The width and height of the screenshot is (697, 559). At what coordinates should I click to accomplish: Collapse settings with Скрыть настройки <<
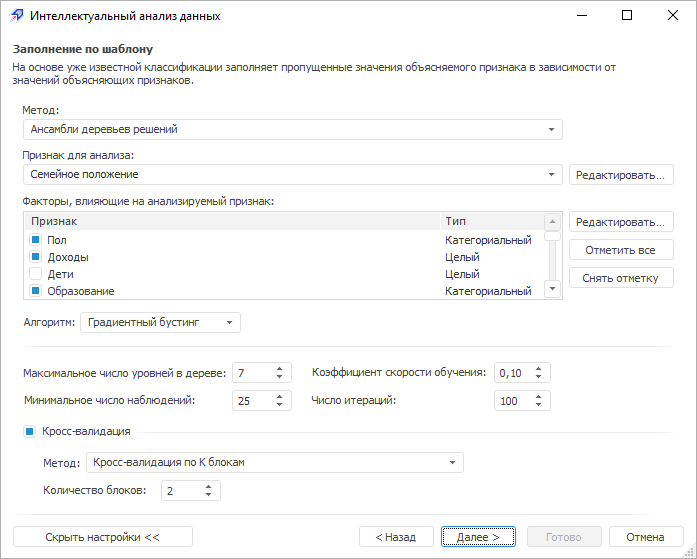(x=103, y=537)
